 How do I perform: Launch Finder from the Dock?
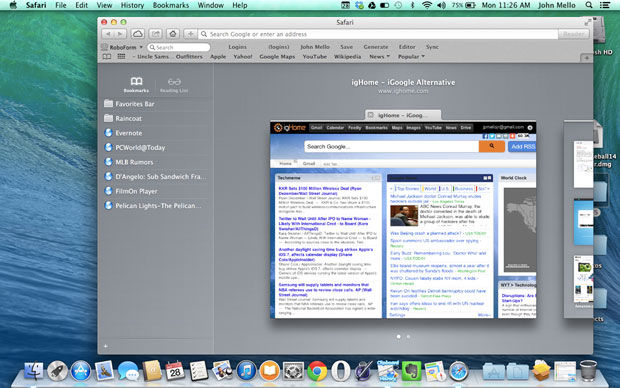click(x=34, y=371)
